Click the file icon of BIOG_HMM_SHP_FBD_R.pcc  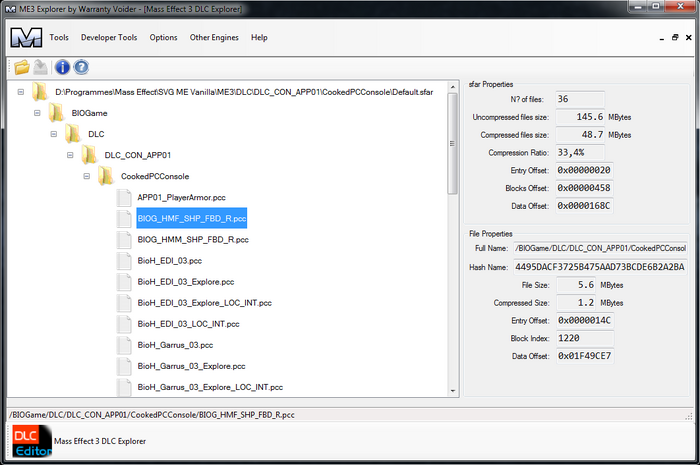pyautogui.click(x=124, y=240)
